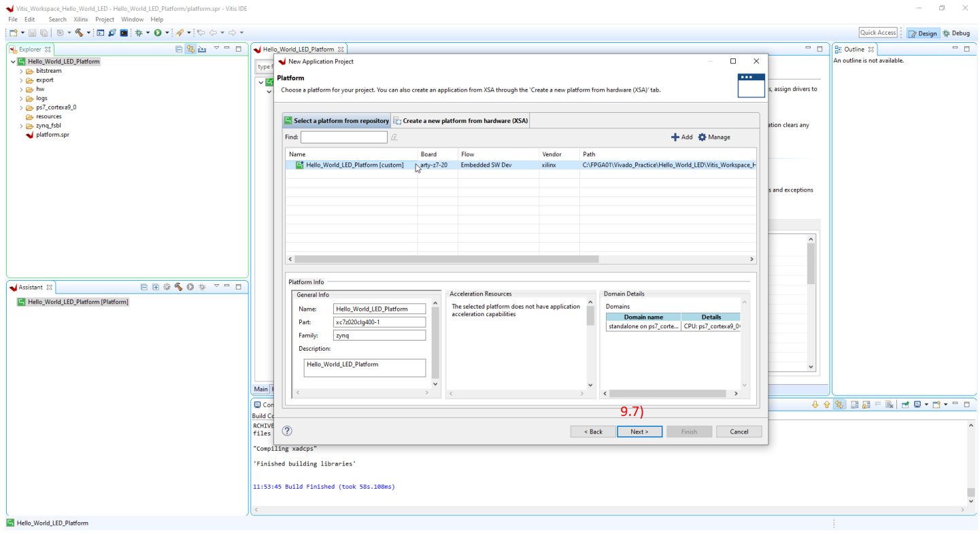
Task: Click the Build hammer icon in main toolbar
Action: pyautogui.click(x=79, y=33)
